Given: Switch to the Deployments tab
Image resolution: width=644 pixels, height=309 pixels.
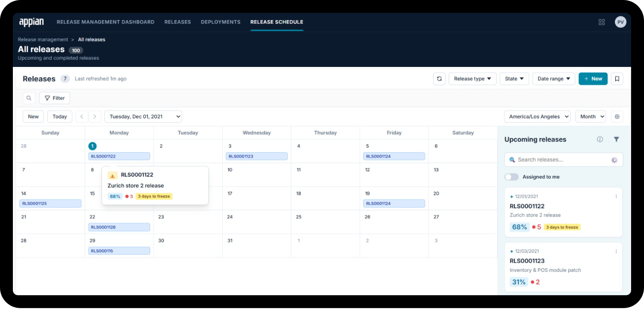Looking at the screenshot, I should (x=221, y=22).
